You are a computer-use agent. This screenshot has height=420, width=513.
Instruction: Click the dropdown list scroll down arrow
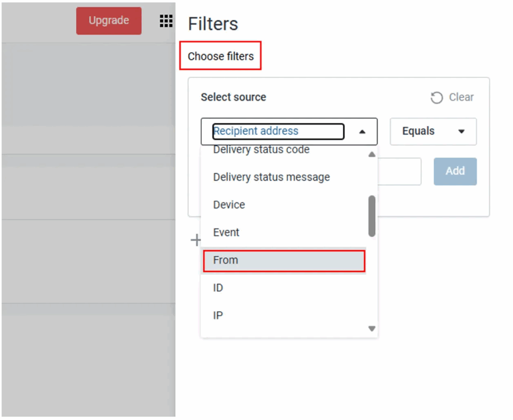pos(372,328)
